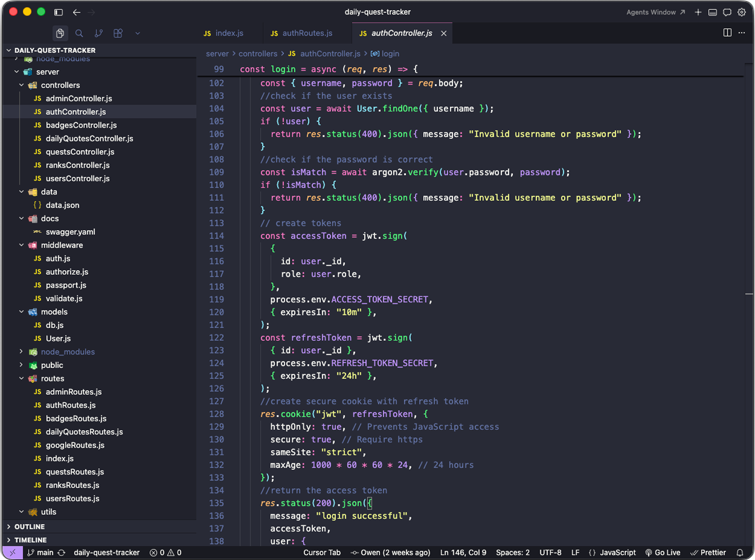Open the Extensions view icon
Image resolution: width=755 pixels, height=560 pixels.
[118, 33]
